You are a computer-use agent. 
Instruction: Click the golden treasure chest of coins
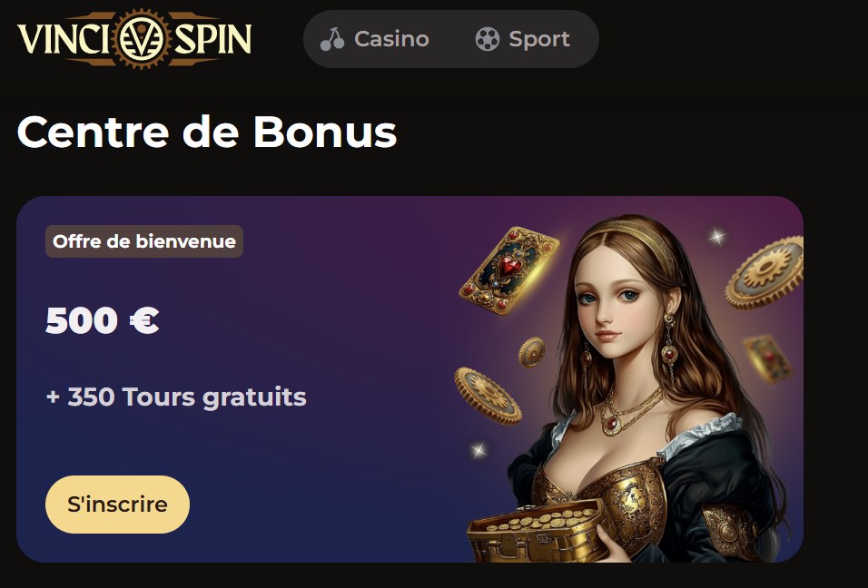click(x=537, y=530)
